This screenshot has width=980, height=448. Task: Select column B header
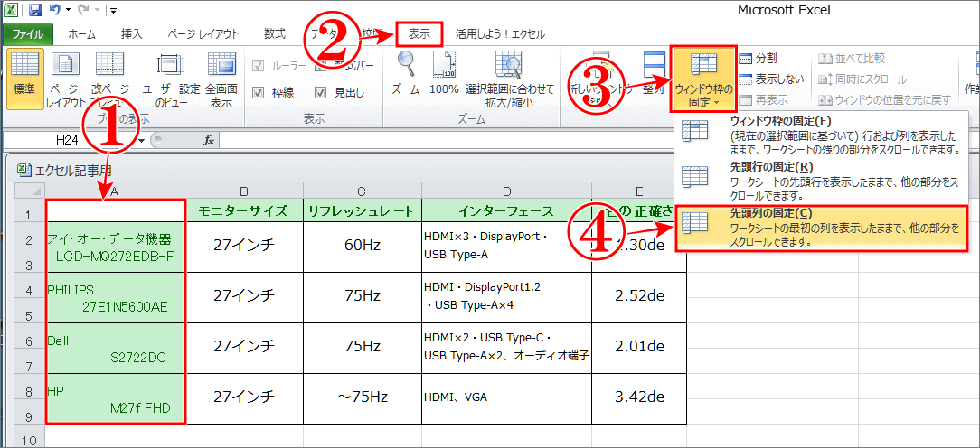244,191
